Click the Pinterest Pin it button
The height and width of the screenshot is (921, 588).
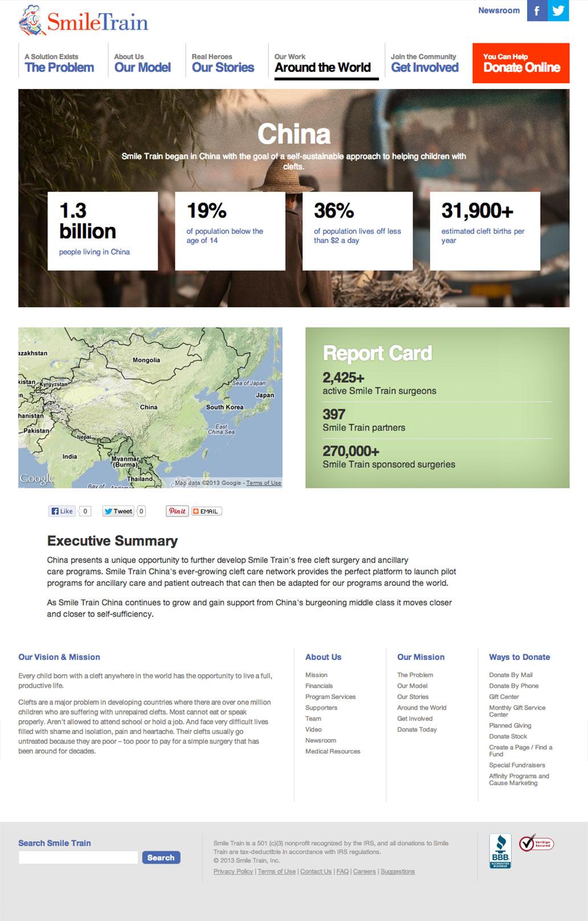[x=177, y=511]
